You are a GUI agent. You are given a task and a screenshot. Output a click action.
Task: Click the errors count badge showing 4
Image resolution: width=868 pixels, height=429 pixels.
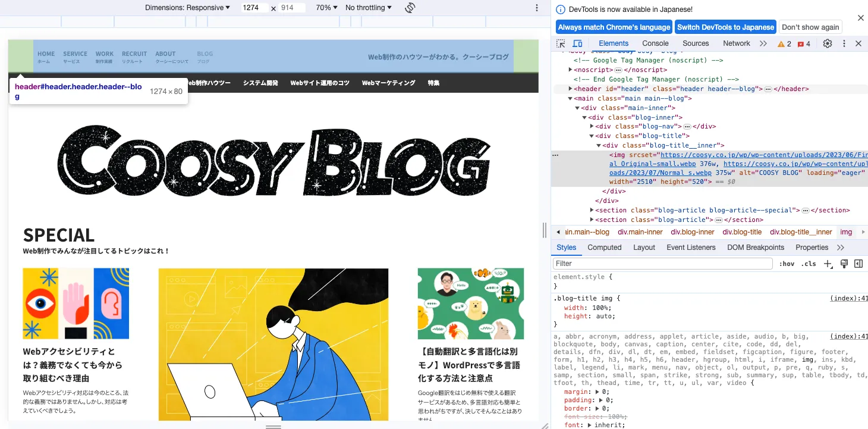(x=804, y=43)
